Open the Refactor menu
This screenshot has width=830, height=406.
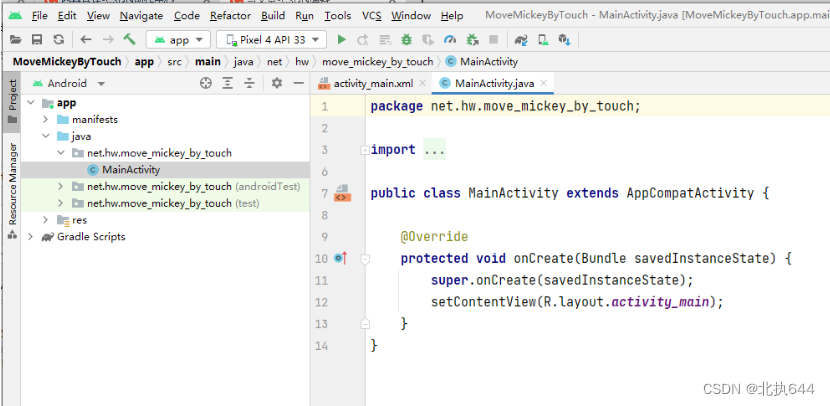point(231,16)
